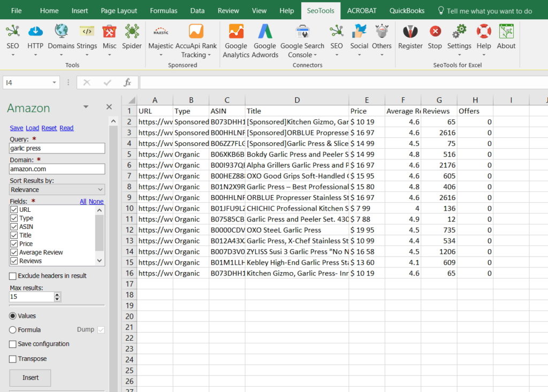The image size is (548, 392).
Task: Expand the Domains dropdown arrow
Action: point(61,55)
